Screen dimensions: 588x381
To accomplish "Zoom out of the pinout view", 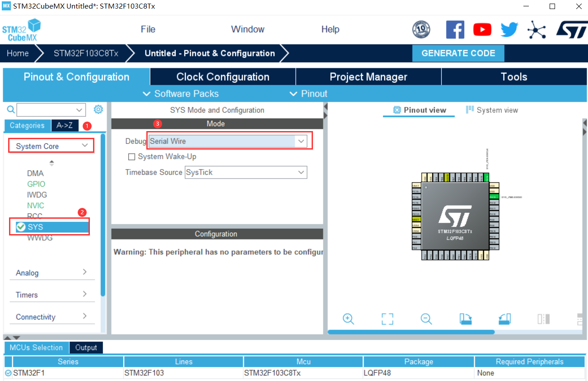I will pyautogui.click(x=426, y=319).
